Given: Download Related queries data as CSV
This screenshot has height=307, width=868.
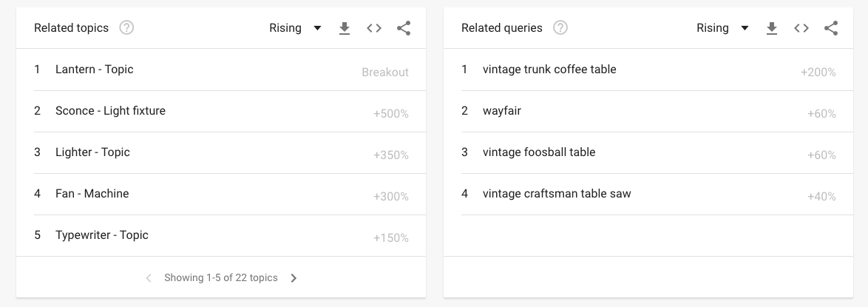Looking at the screenshot, I should tap(772, 28).
